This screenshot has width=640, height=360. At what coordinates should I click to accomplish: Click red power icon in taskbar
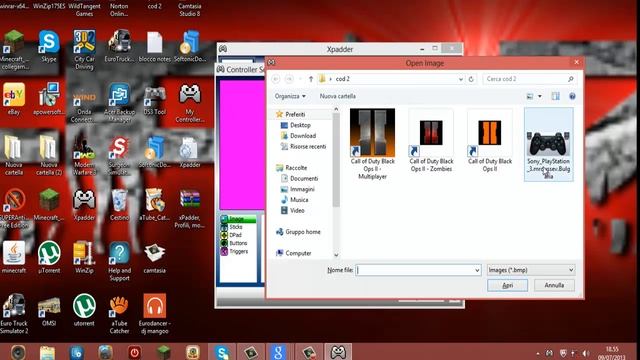(134, 352)
